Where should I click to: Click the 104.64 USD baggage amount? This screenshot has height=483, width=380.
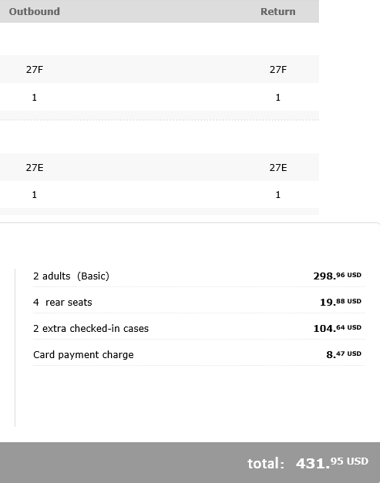(337, 328)
